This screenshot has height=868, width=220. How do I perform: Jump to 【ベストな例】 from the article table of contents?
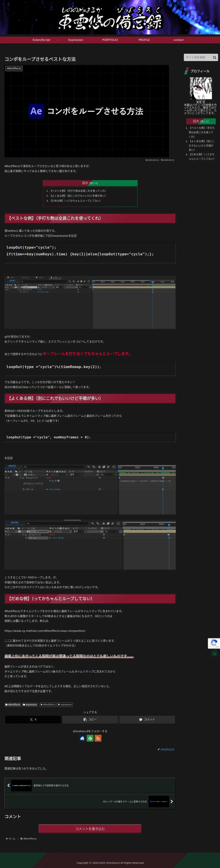(78, 191)
